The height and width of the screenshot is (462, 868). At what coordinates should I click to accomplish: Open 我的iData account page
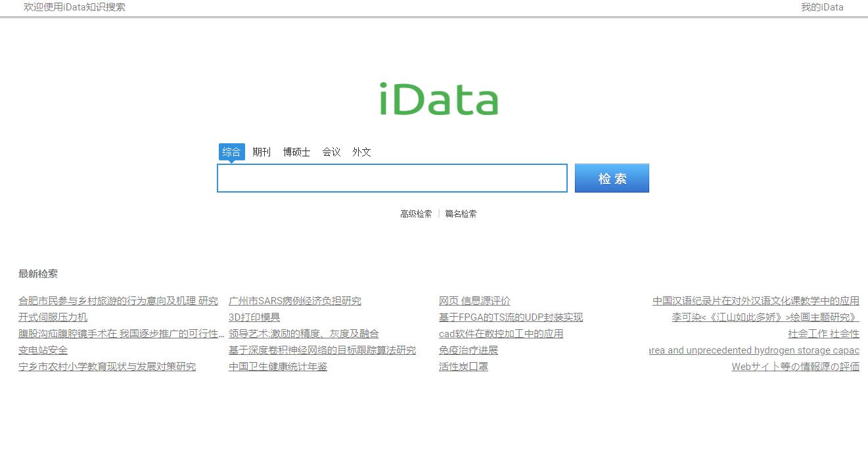click(821, 7)
